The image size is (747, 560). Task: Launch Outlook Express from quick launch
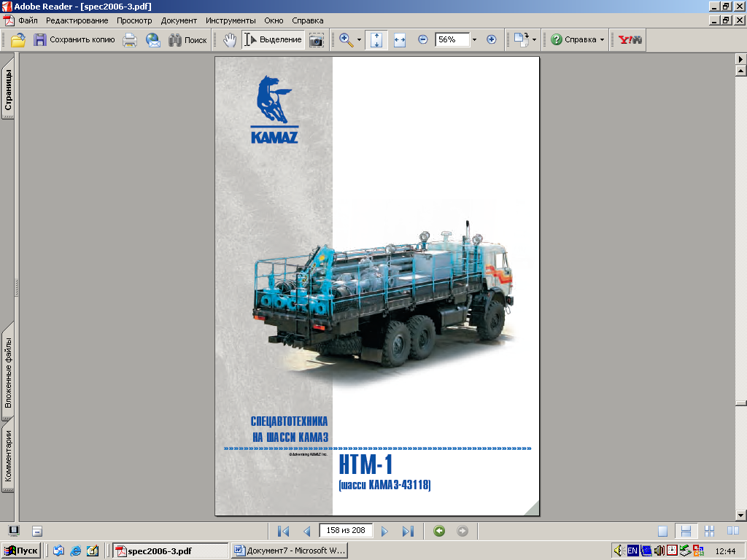point(58,551)
